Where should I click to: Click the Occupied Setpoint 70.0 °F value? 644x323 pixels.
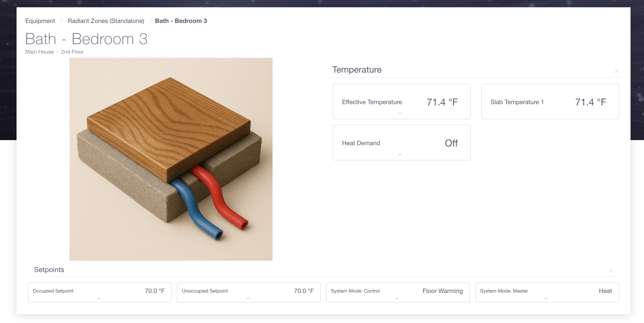154,291
